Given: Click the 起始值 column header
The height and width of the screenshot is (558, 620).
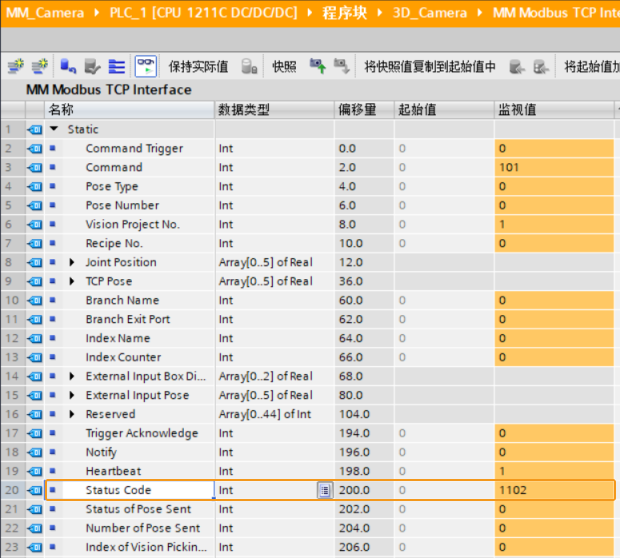Looking at the screenshot, I should coord(444,110).
